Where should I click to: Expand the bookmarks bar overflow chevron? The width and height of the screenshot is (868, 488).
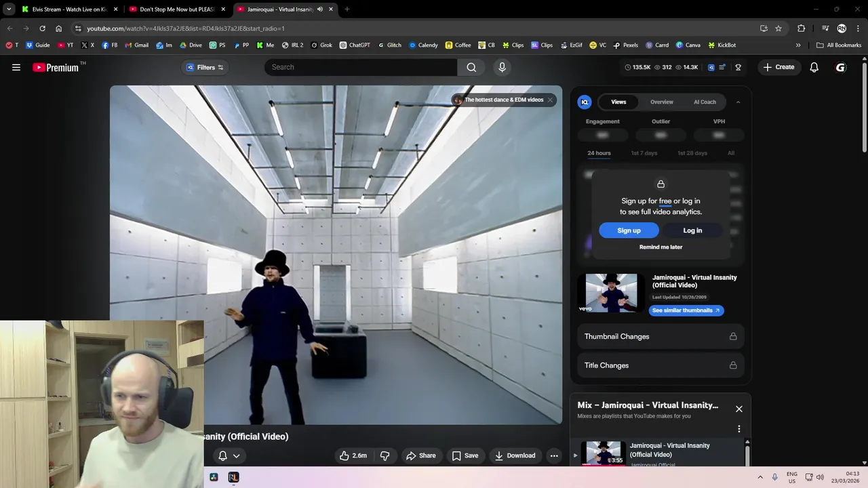[x=798, y=45]
